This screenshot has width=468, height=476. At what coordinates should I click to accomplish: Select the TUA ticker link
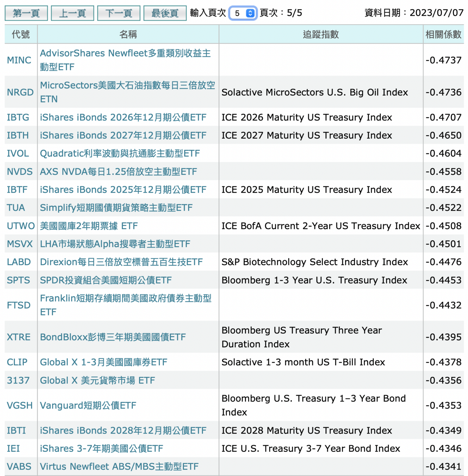click(x=16, y=208)
